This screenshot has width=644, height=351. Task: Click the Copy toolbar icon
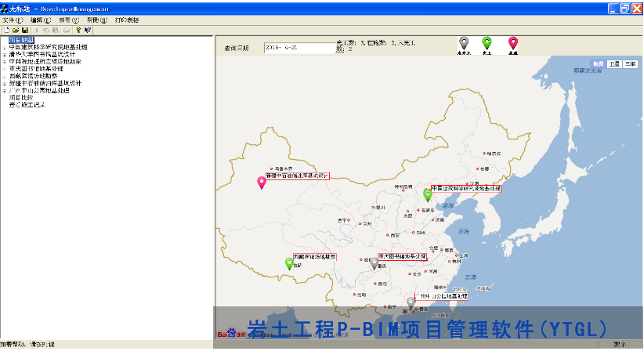[45, 30]
